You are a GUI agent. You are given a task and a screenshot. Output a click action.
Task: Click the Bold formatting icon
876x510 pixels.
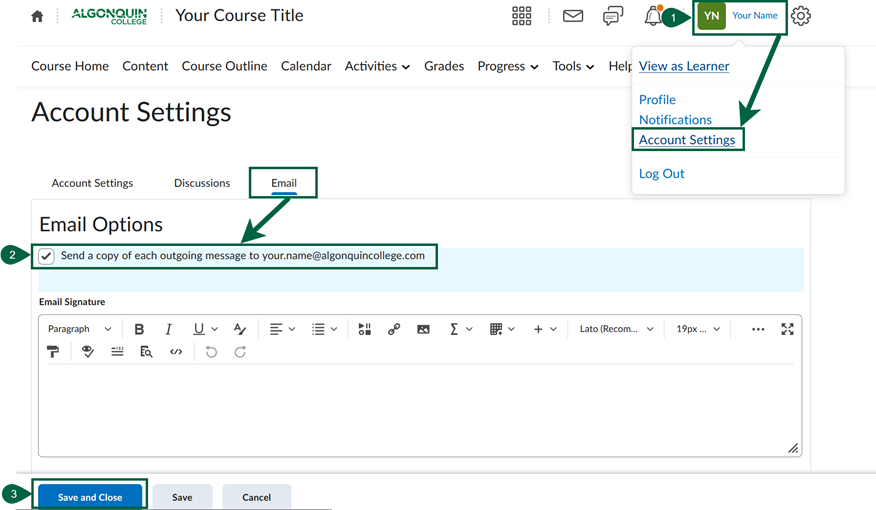139,329
